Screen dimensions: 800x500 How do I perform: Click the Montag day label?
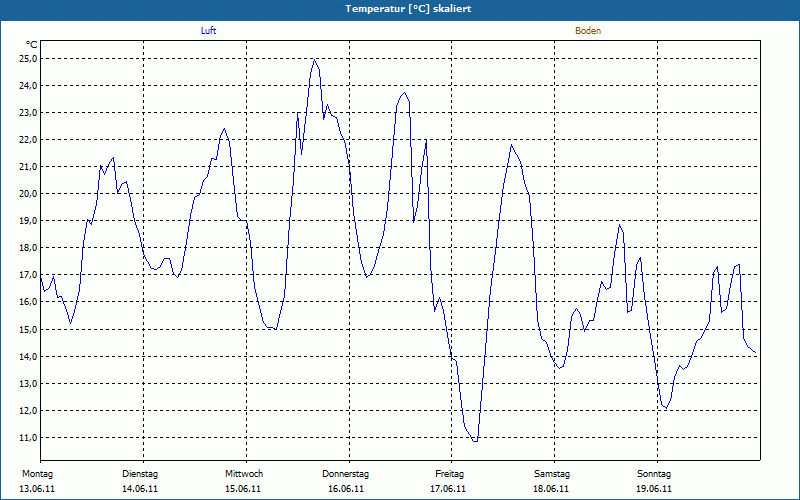37,474
